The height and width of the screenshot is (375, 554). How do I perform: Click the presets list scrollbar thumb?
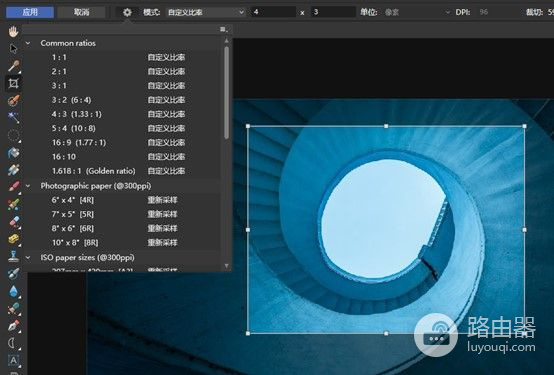pyautogui.click(x=226, y=93)
